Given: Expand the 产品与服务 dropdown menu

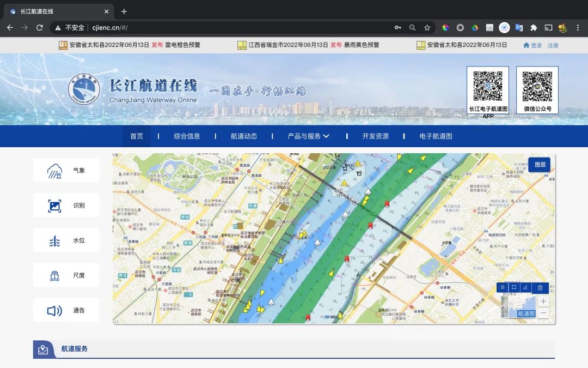Looking at the screenshot, I should tap(308, 136).
